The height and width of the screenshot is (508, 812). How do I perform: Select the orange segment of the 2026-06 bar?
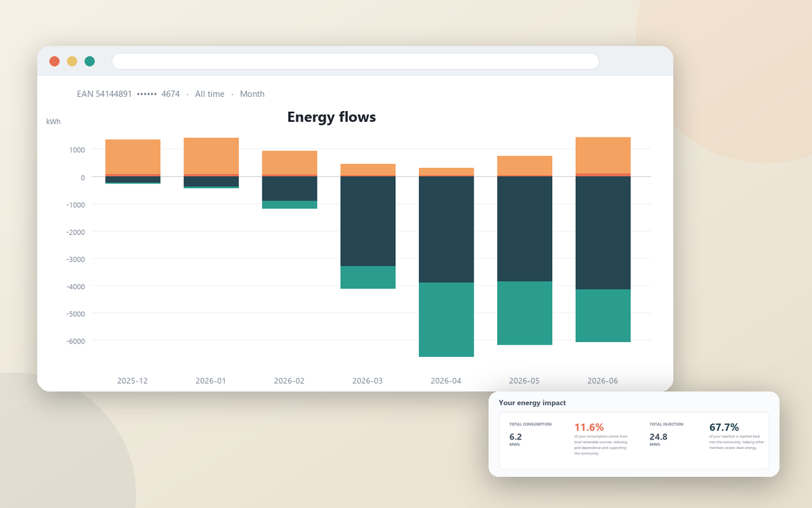pyautogui.click(x=603, y=155)
